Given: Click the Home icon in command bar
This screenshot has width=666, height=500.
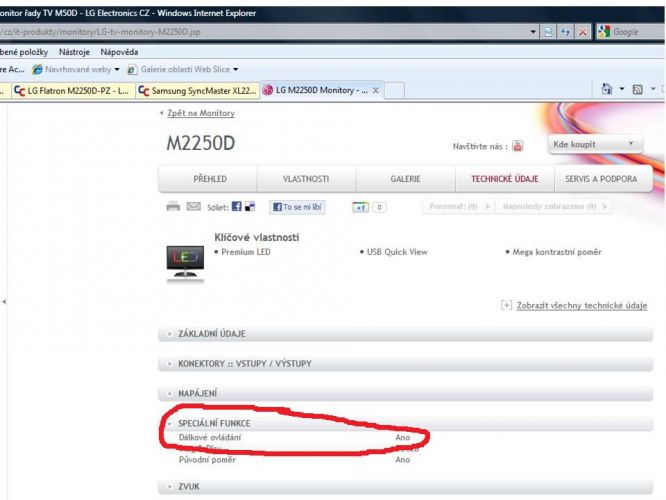Looking at the screenshot, I should click(607, 89).
